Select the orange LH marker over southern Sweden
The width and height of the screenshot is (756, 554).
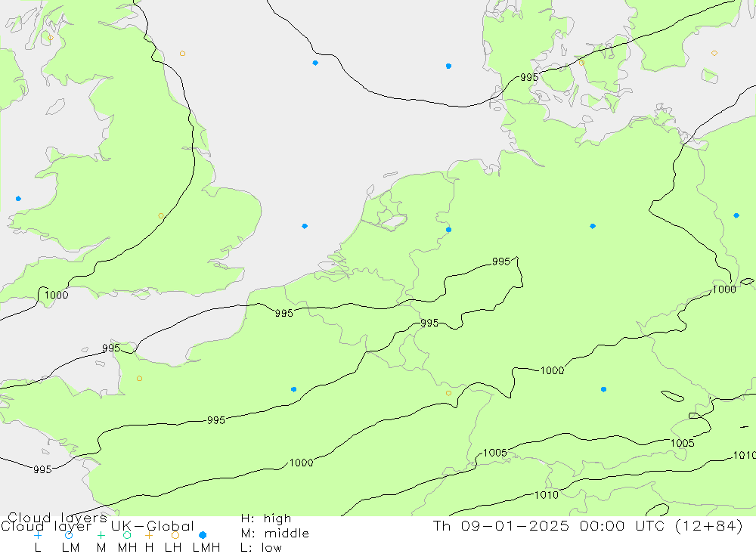714,54
